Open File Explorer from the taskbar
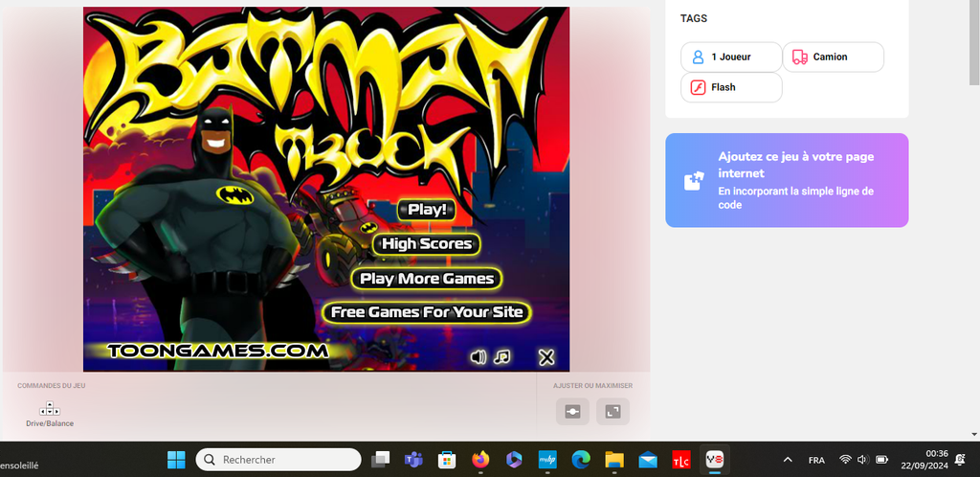The image size is (980, 477). click(x=613, y=460)
